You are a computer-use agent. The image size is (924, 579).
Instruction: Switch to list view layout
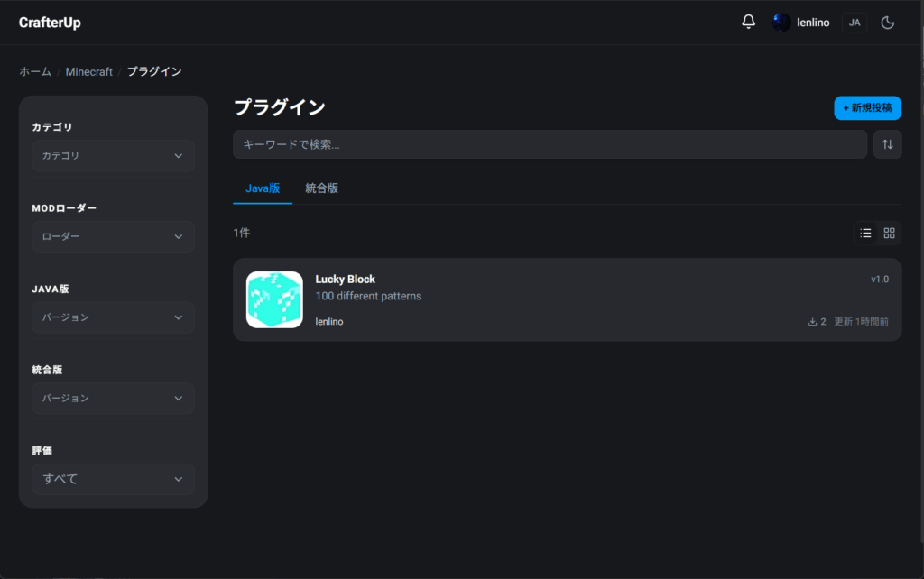click(866, 233)
